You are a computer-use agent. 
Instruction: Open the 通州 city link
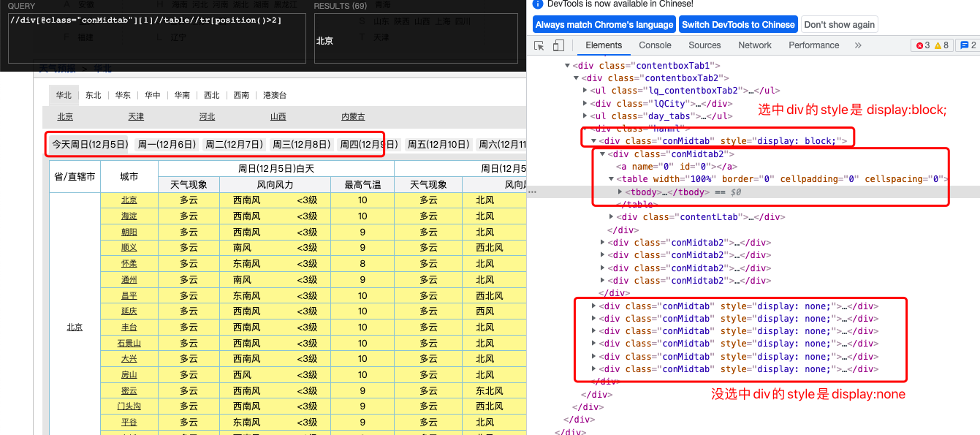[129, 280]
